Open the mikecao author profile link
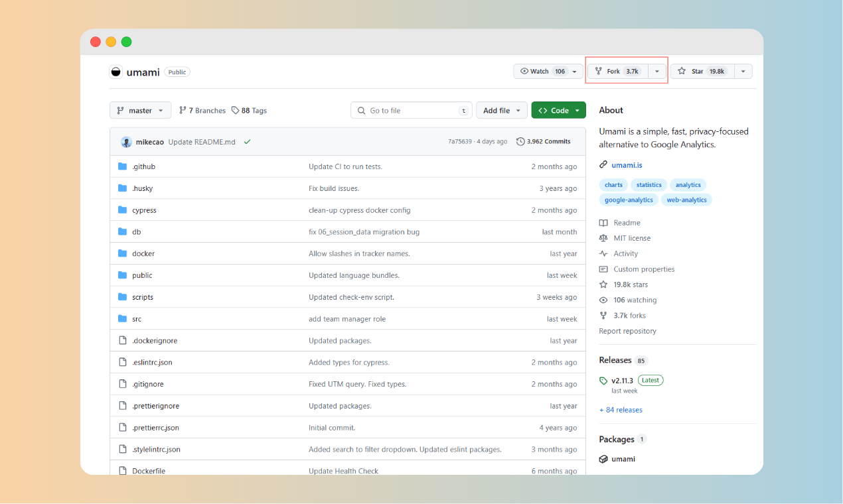The height and width of the screenshot is (504, 843). 149,142
